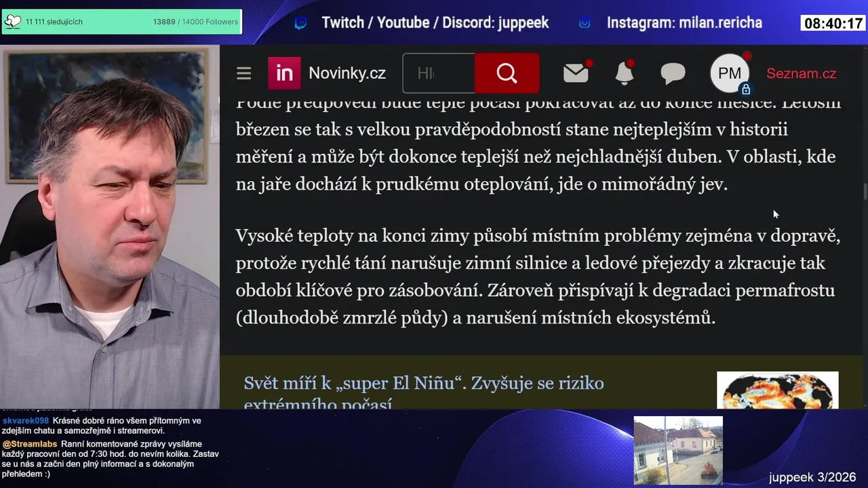
Task: Click paragraph starting 'Vysoké teploty na konci zimy'
Action: 538,277
